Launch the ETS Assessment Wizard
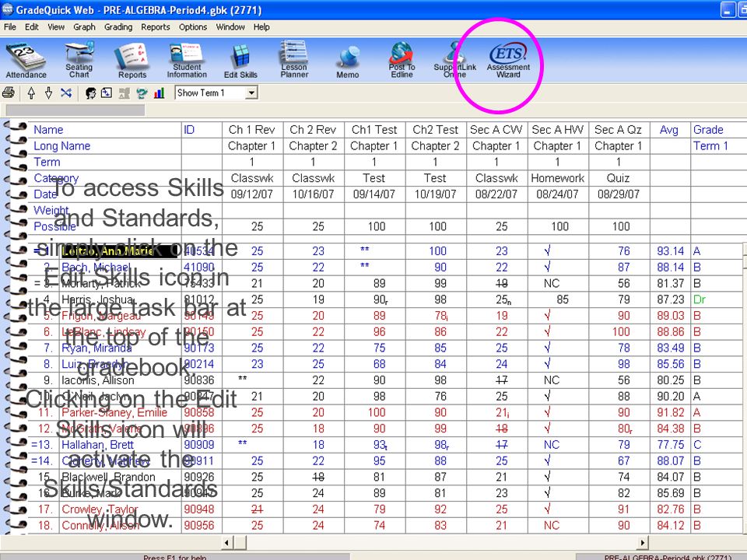The image size is (747, 560). 508,61
